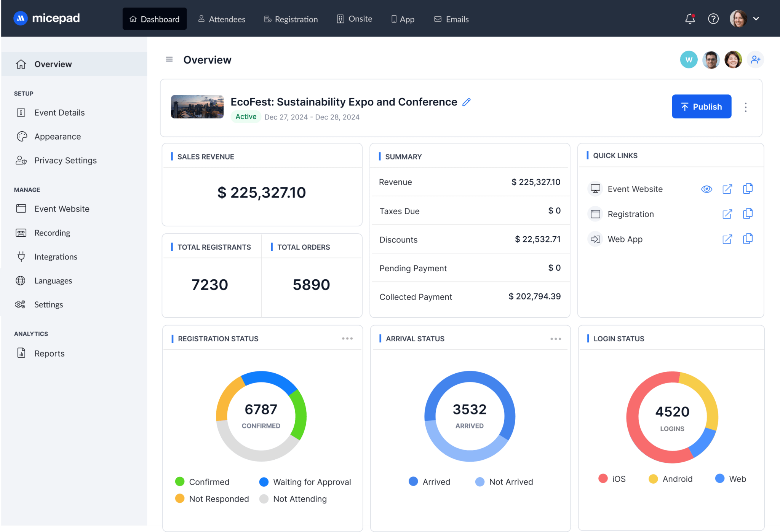Select the Recording sidebar icon
Screen dimensions: 780x532
[x=21, y=233]
